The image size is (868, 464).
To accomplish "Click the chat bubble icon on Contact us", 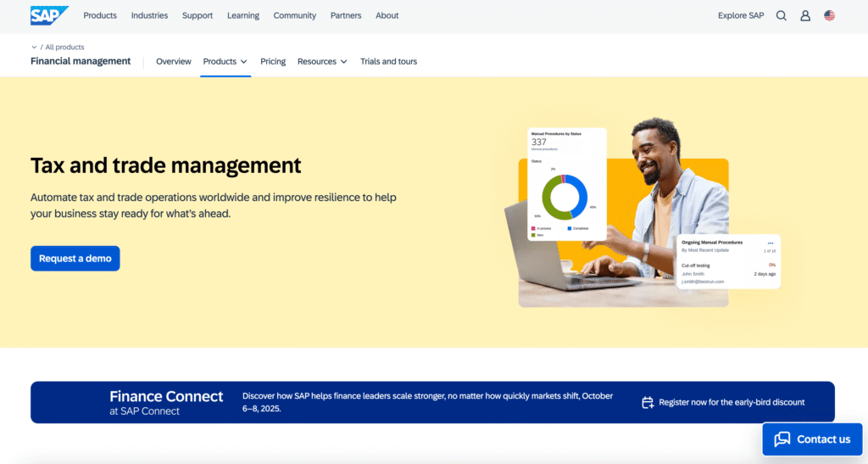I will click(x=782, y=439).
